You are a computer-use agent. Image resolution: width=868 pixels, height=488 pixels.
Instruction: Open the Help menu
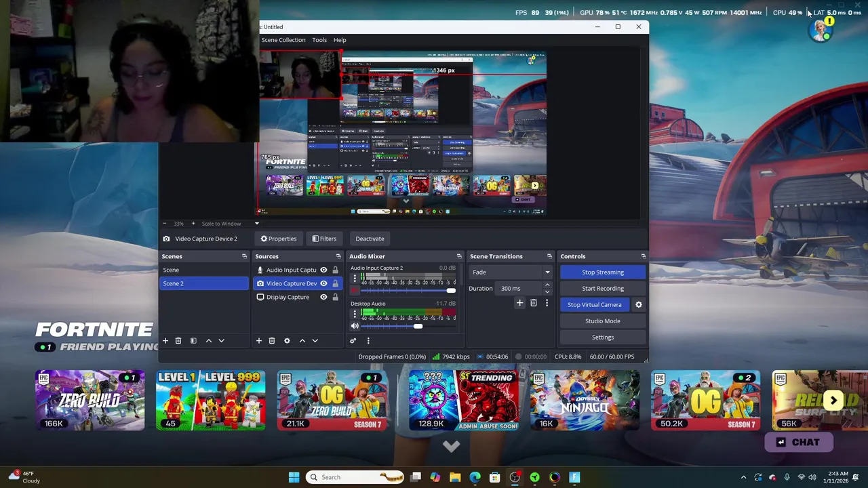click(x=340, y=40)
